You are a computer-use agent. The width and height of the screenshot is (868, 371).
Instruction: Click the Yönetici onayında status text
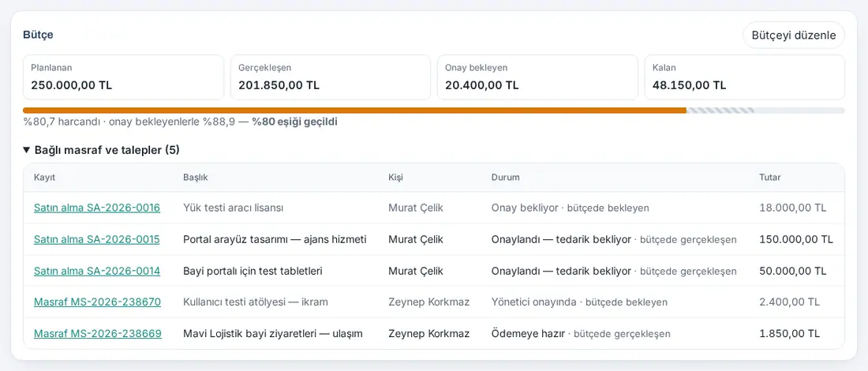coord(534,302)
